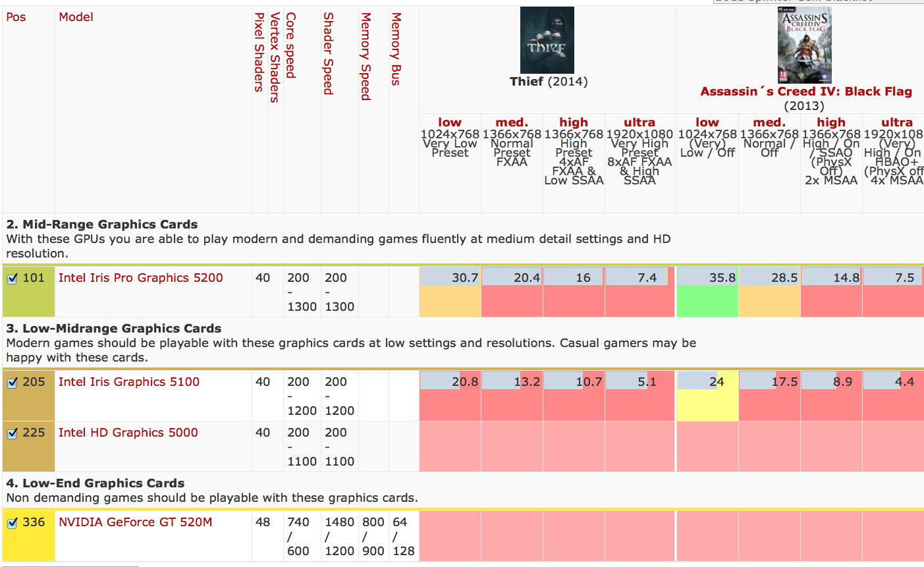Click the 20.4 Thief medium result cell
Image resolution: width=924 pixels, height=567 pixels.
[512, 292]
